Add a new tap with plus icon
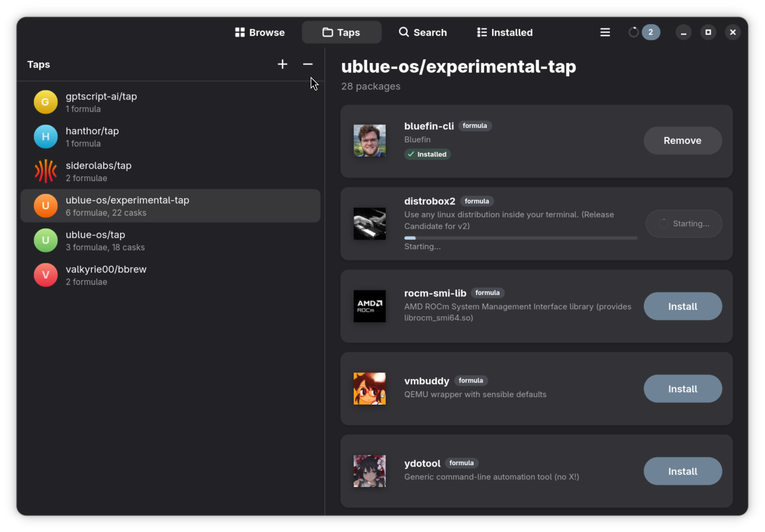 (282, 64)
